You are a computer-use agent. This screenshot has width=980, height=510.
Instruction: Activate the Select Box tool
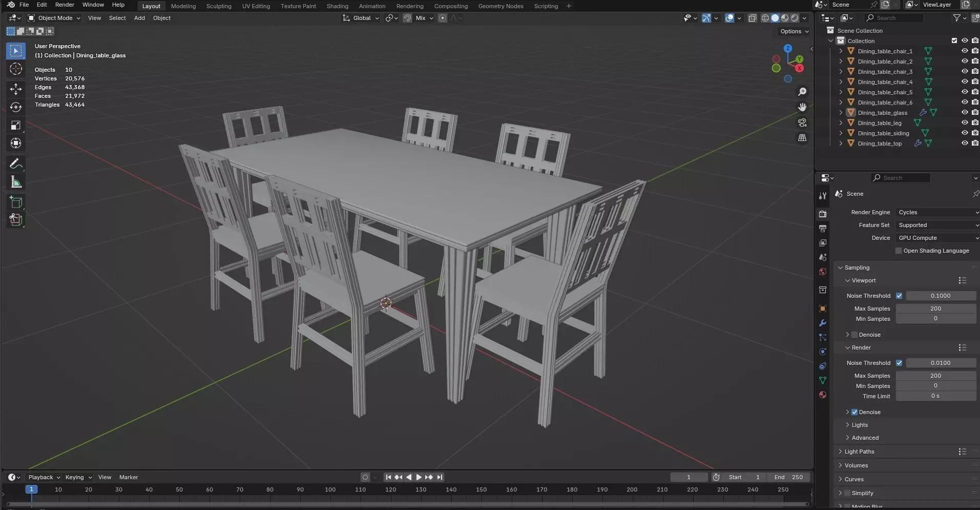point(16,51)
